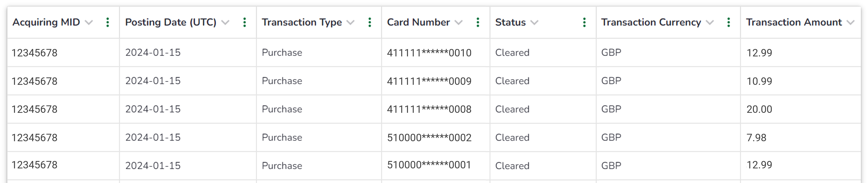The image size is (868, 183).
Task: Open Card Number column kebab menu
Action: (478, 22)
